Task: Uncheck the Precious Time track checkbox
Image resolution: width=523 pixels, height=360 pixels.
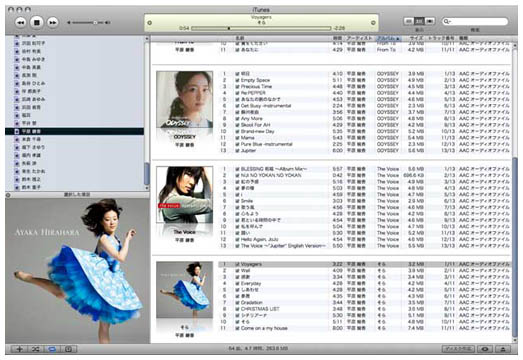Action: (237, 86)
